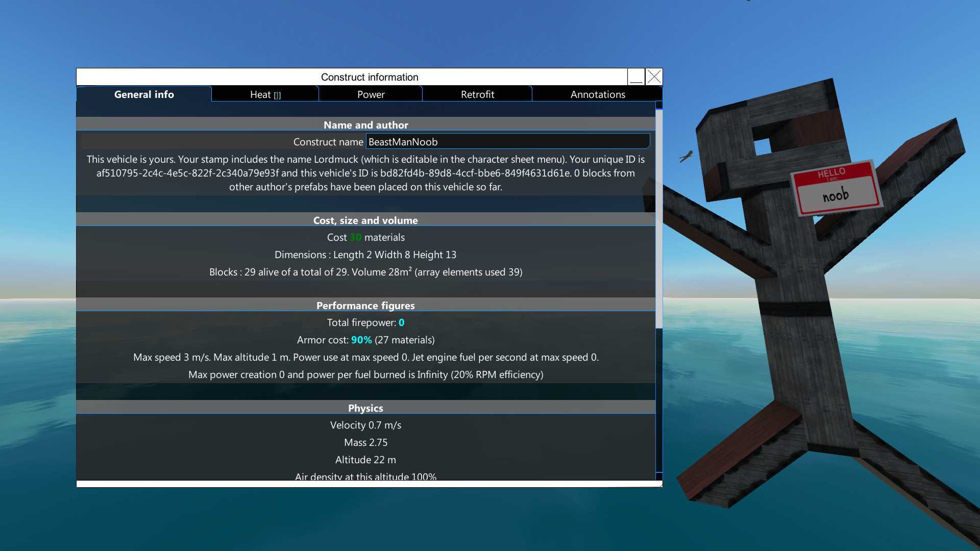The height and width of the screenshot is (551, 980).
Task: Click the vertical scrollbar thumb
Action: (x=659, y=219)
